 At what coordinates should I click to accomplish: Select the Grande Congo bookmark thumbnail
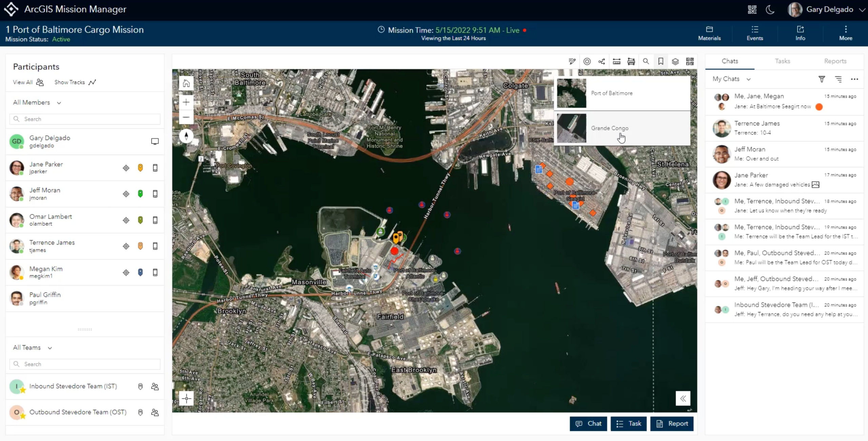click(572, 128)
